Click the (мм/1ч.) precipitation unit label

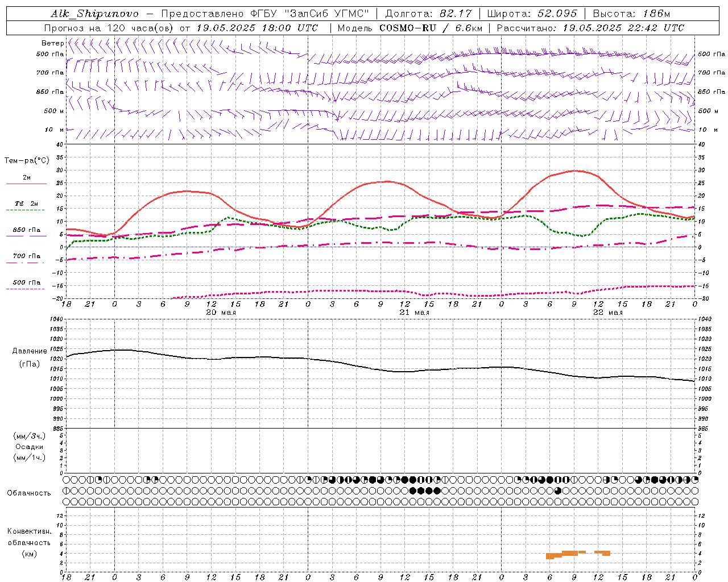pyautogui.click(x=29, y=458)
